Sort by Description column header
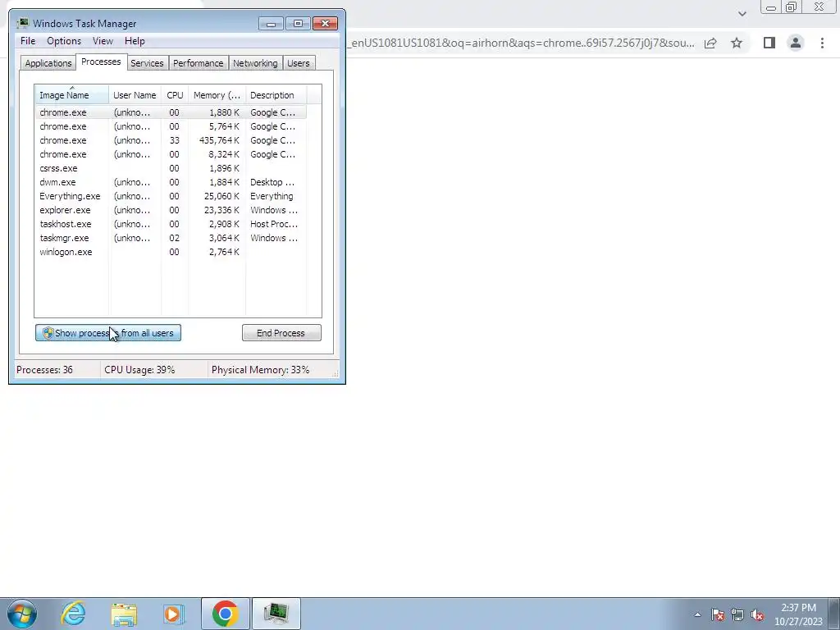 coord(276,95)
